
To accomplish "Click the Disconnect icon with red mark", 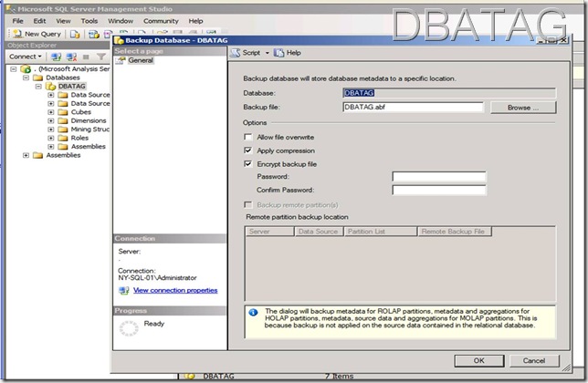I will [71, 57].
